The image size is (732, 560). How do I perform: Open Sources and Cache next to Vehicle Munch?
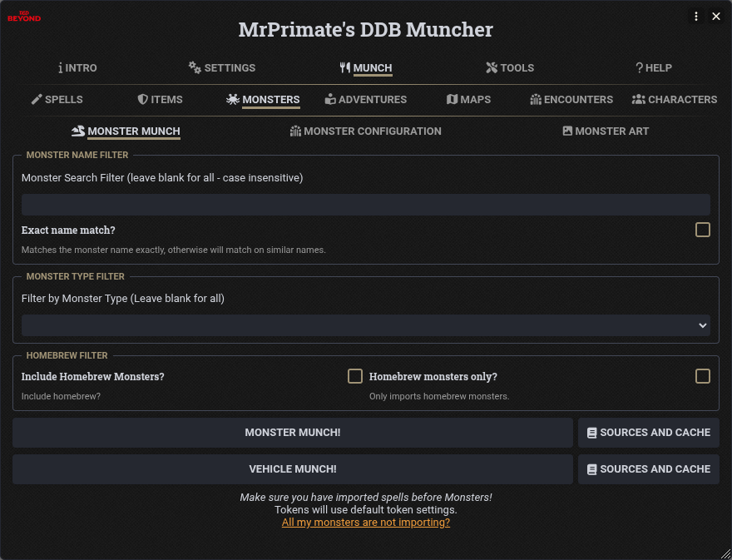pyautogui.click(x=649, y=469)
